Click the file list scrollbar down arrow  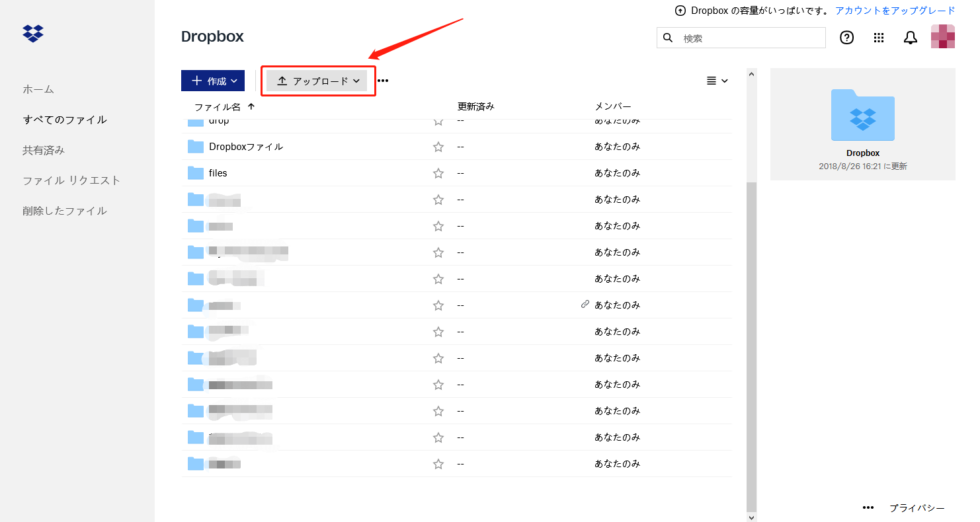[751, 517]
